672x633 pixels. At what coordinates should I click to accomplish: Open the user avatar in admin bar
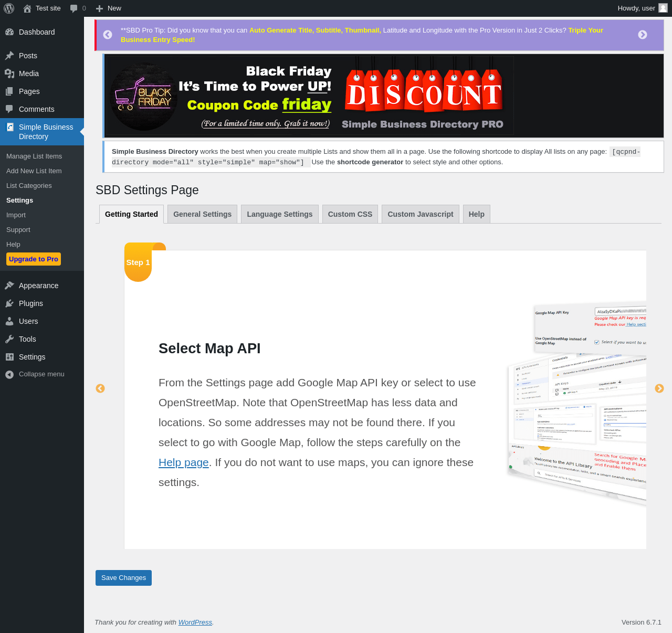tap(663, 8)
